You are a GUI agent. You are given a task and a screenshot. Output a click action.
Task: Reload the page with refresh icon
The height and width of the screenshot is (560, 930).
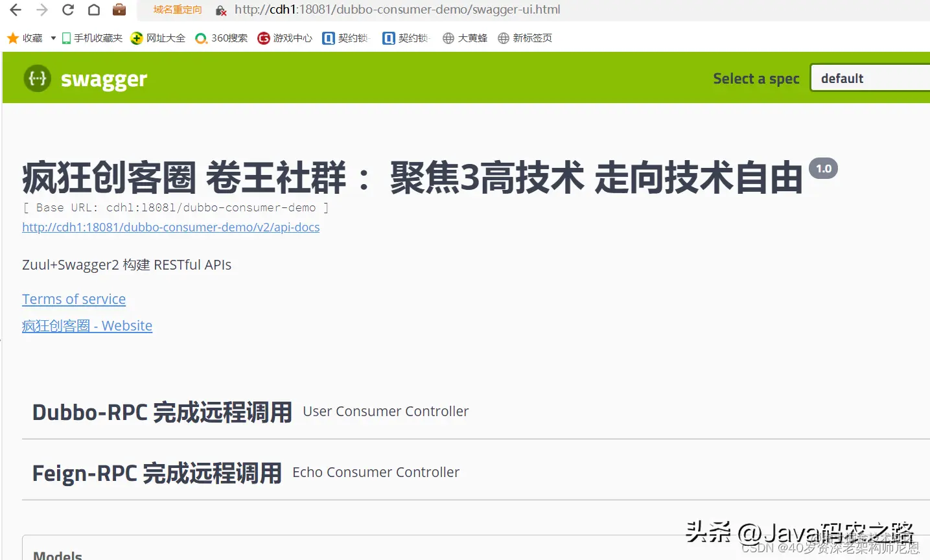68,10
